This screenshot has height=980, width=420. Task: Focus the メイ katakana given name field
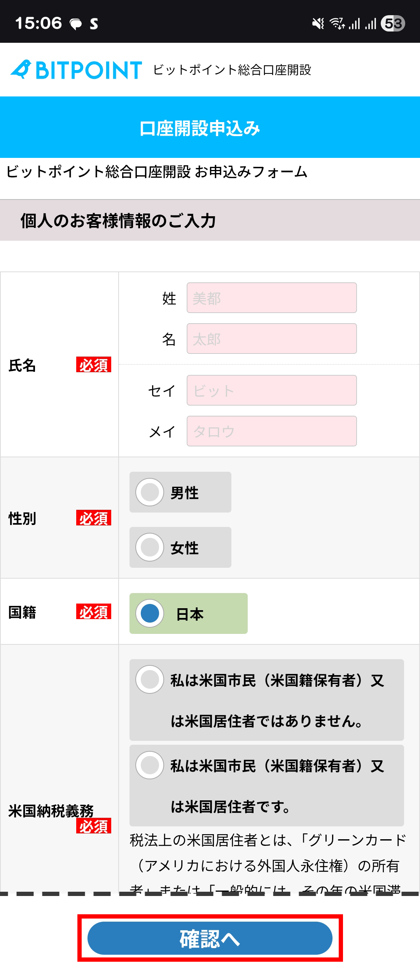click(272, 431)
